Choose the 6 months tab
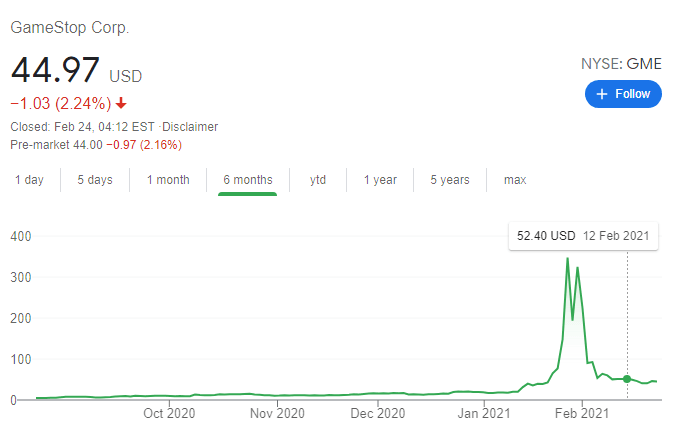The height and width of the screenshot is (437, 686). coord(247,180)
